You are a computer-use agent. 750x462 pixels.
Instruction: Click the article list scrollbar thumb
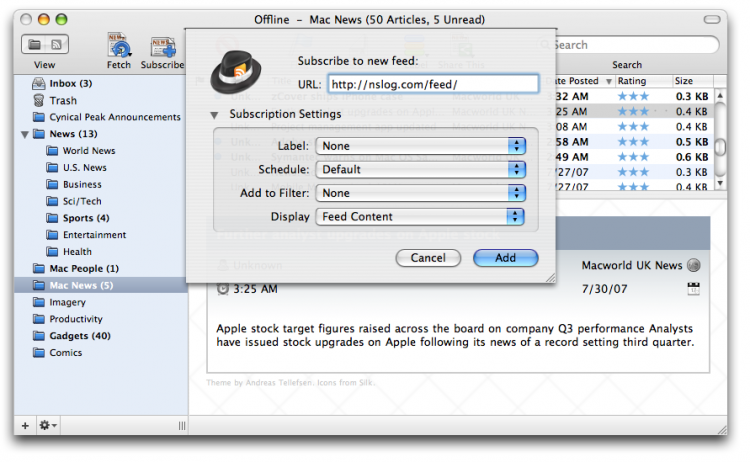(x=720, y=147)
